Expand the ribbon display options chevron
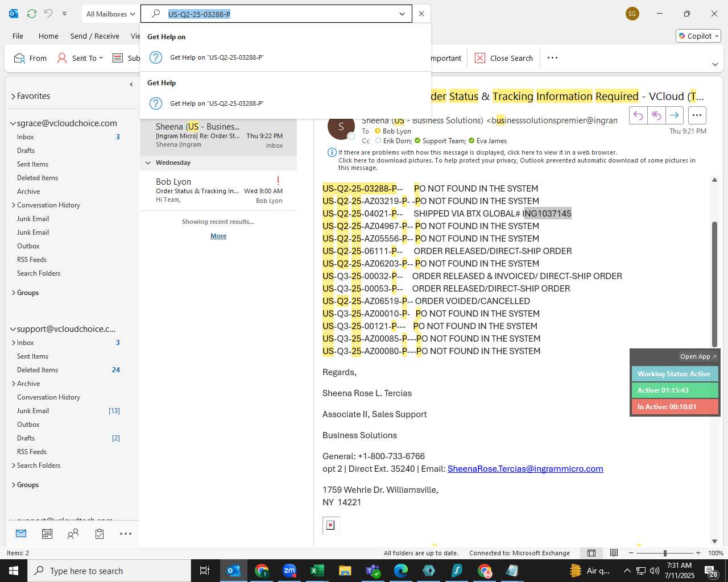Screen dimensions: 728x582 click(715, 64)
